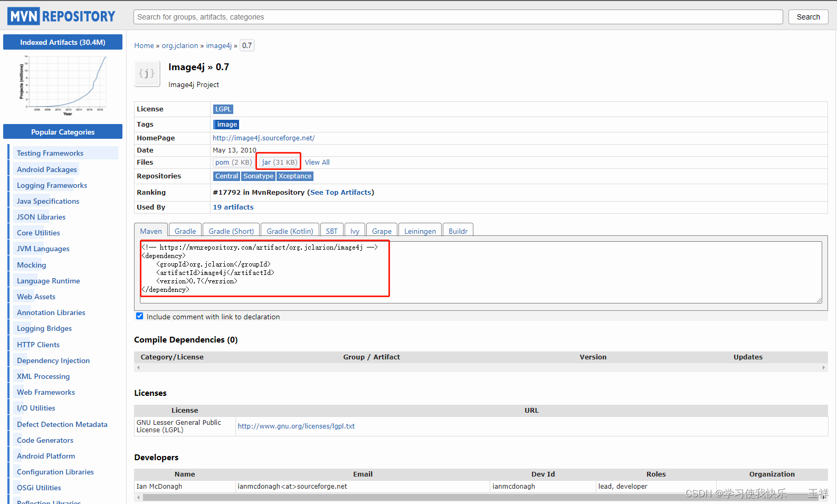Click the image tag badge
837x504 pixels.
226,125
